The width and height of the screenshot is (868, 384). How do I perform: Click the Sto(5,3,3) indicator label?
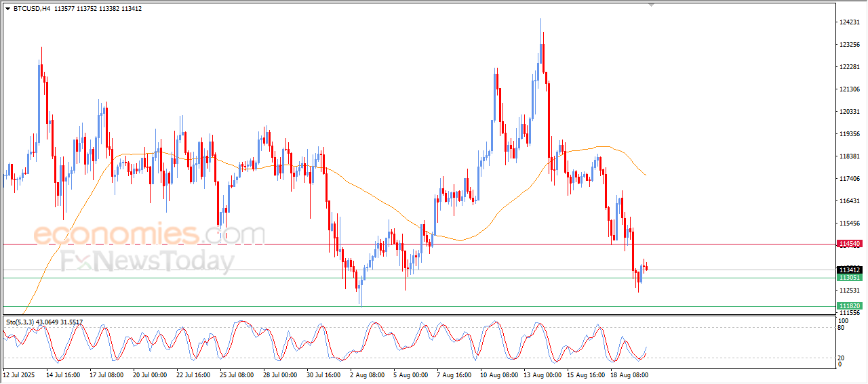20,322
